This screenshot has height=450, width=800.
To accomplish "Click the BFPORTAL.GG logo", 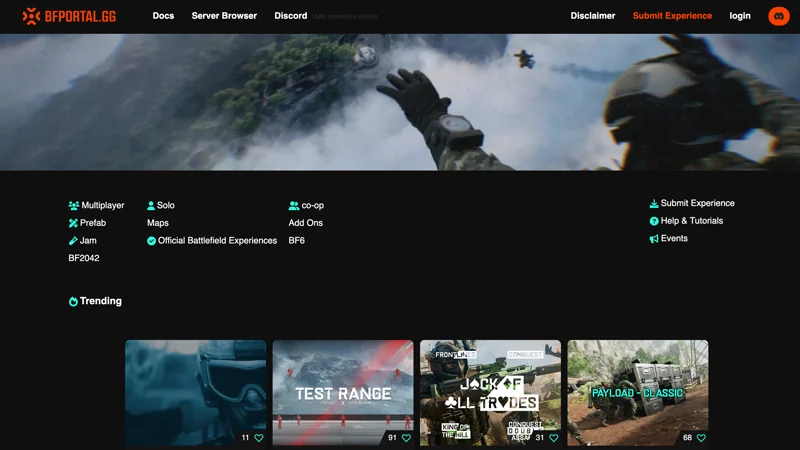I will click(x=69, y=16).
